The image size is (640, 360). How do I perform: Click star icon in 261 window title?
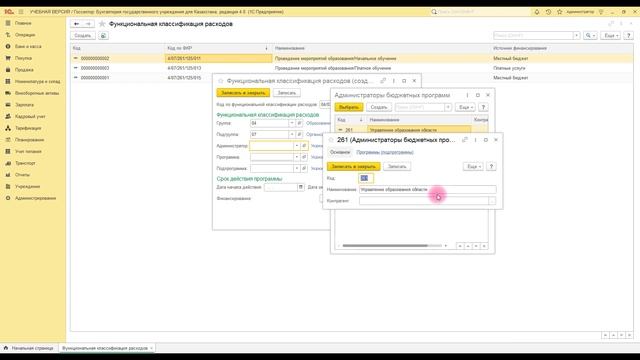331,140
